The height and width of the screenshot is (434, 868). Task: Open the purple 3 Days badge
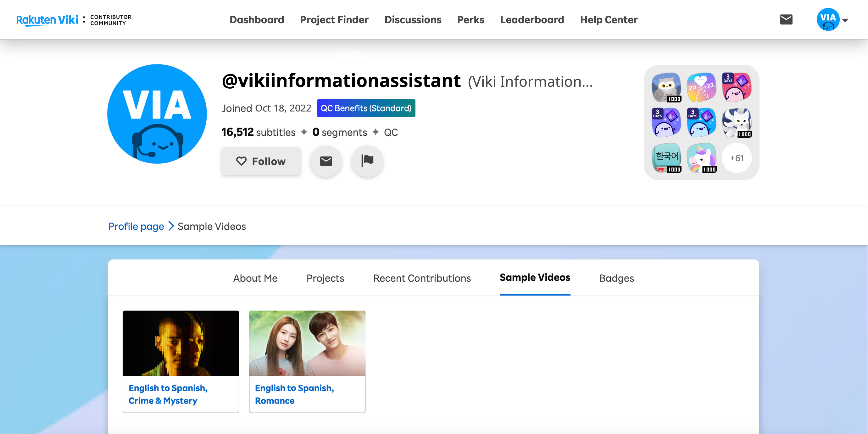pyautogui.click(x=666, y=123)
